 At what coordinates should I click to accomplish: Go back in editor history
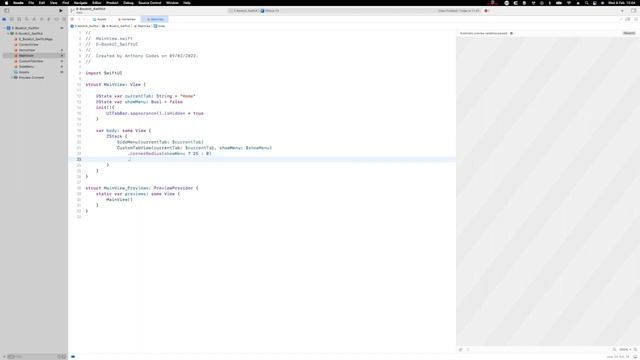[x=79, y=19]
